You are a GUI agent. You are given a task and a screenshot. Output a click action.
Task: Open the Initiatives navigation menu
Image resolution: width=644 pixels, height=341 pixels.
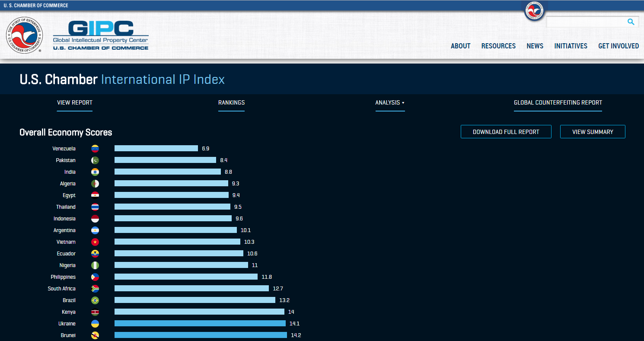point(571,46)
